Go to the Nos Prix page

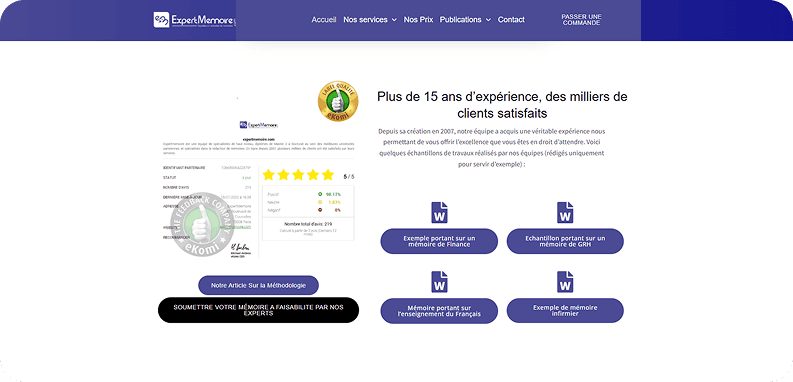click(418, 20)
